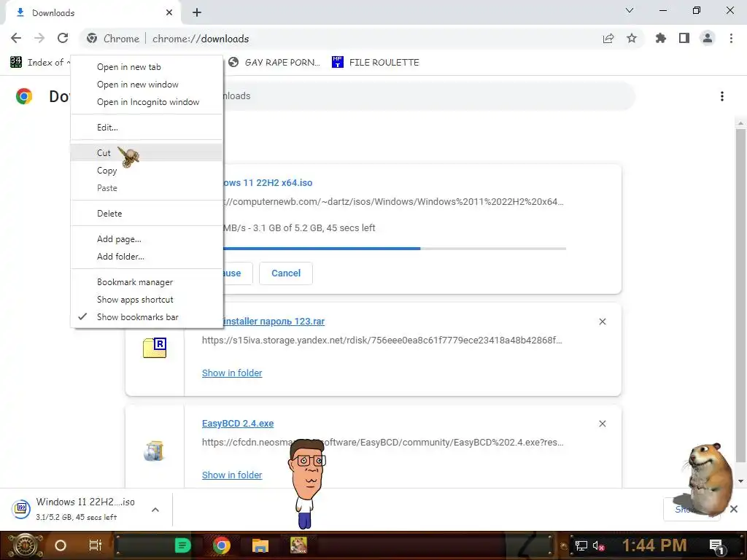Viewport: 747px width, 560px height.
Task: Open the Windows 11 22H2 x64.iso link
Action: click(268, 183)
